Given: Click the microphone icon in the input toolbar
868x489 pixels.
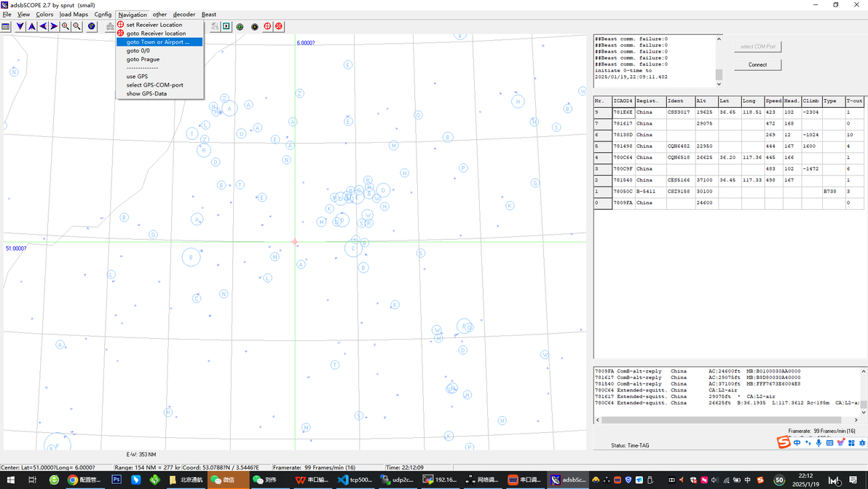Looking at the screenshot, I should click(818, 443).
